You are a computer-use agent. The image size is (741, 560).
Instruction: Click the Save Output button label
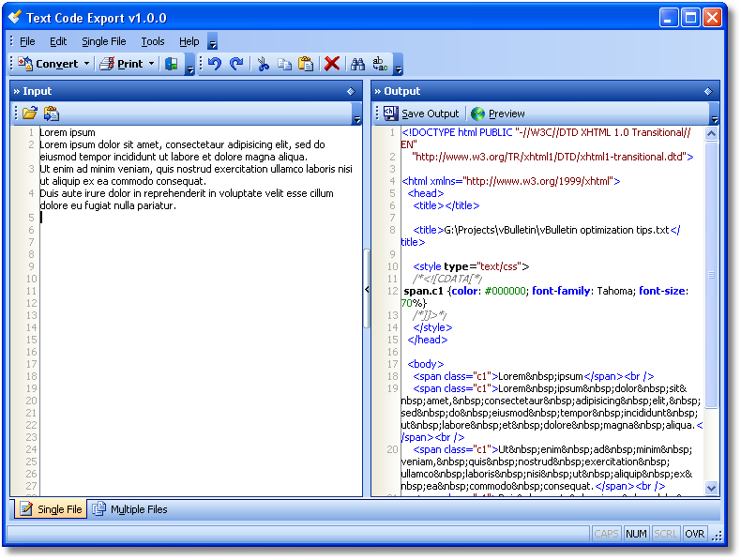[430, 114]
